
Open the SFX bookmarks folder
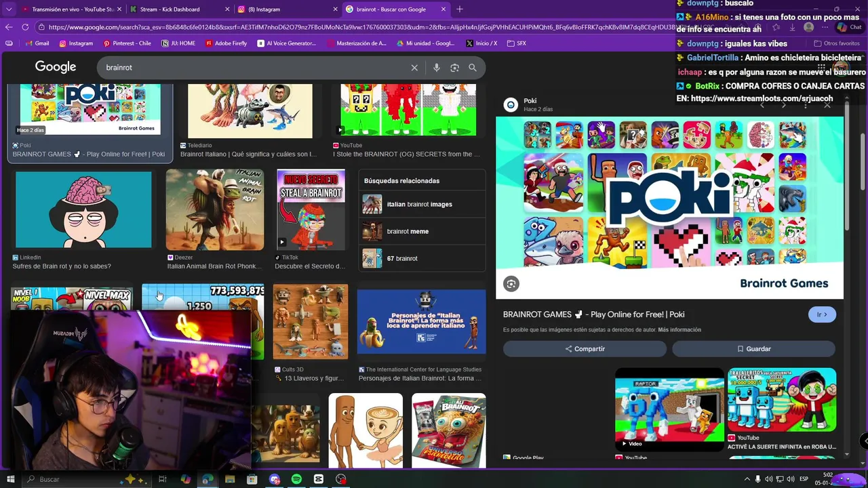point(516,43)
